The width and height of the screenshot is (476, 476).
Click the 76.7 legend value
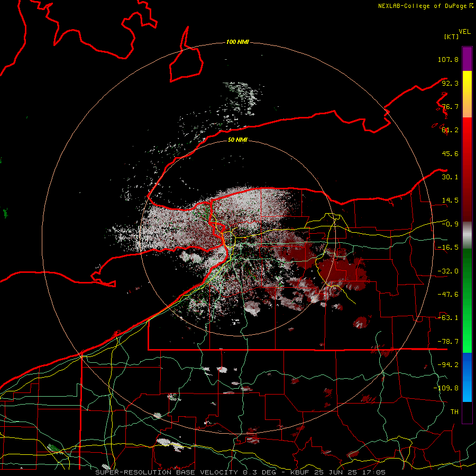[x=450, y=106]
